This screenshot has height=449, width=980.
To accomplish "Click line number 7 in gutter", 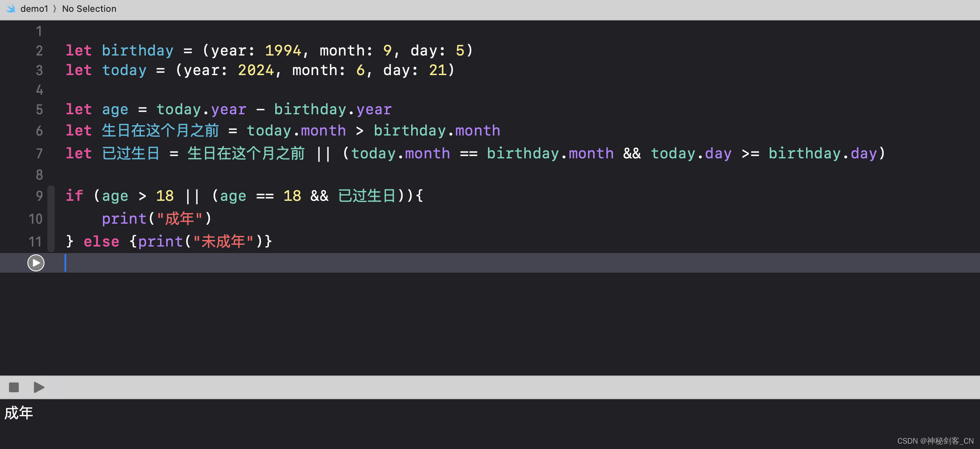I will tap(39, 153).
